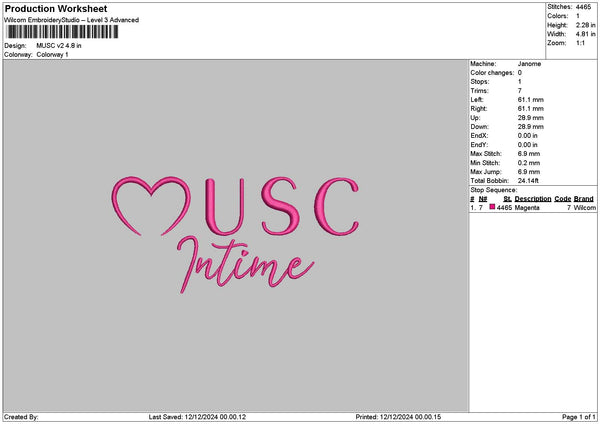
Task: Click the Stop Sequence heading
Action: [493, 190]
